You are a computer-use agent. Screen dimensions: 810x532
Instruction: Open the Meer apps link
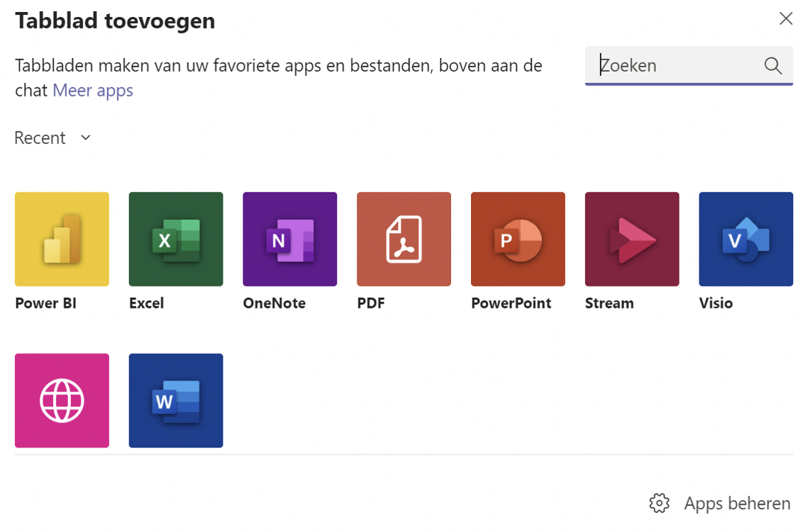click(x=93, y=90)
